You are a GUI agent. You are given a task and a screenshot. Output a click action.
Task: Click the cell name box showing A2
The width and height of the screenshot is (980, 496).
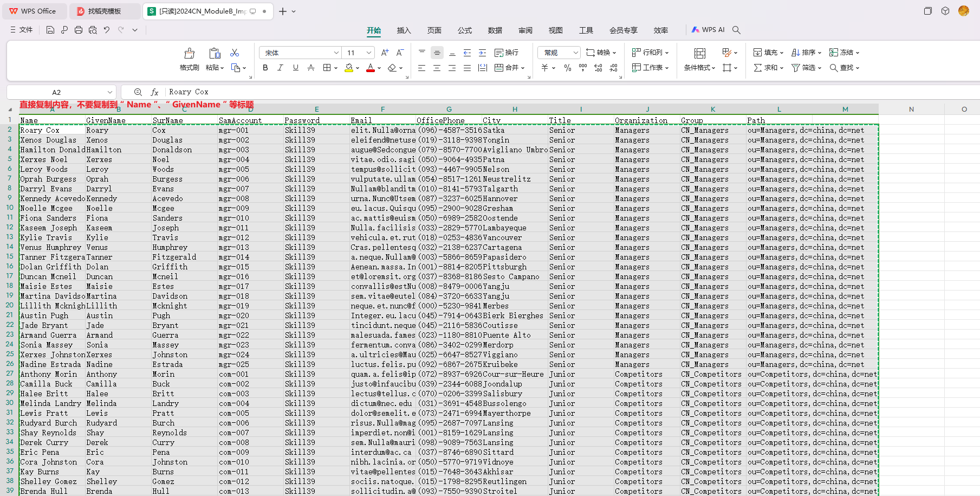61,92
